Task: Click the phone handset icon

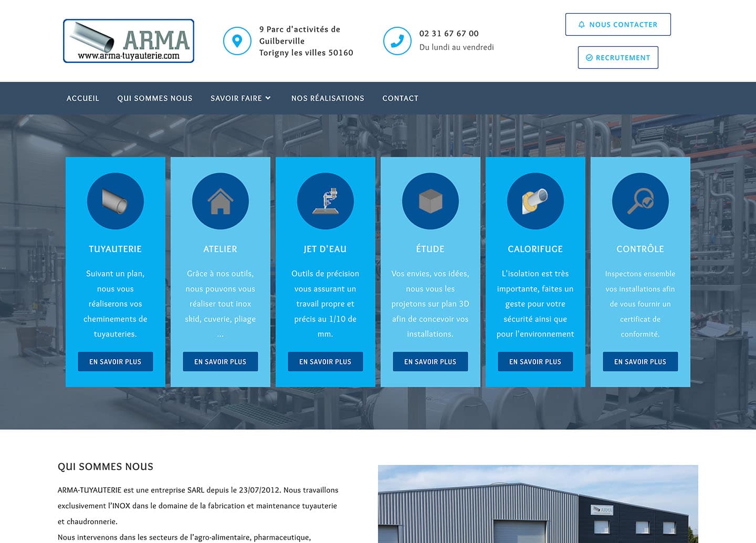Action: [397, 41]
